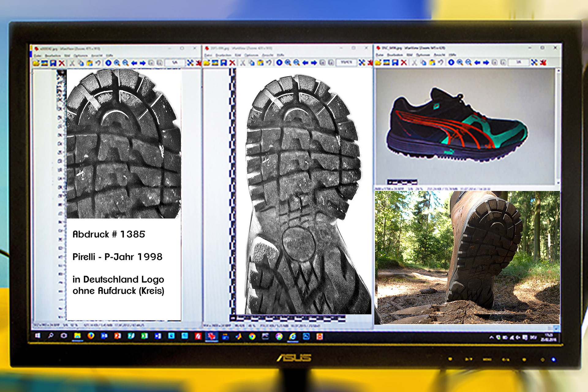The image size is (588, 392).
Task: Start slideshow from the right shoe window
Action: click(x=387, y=62)
